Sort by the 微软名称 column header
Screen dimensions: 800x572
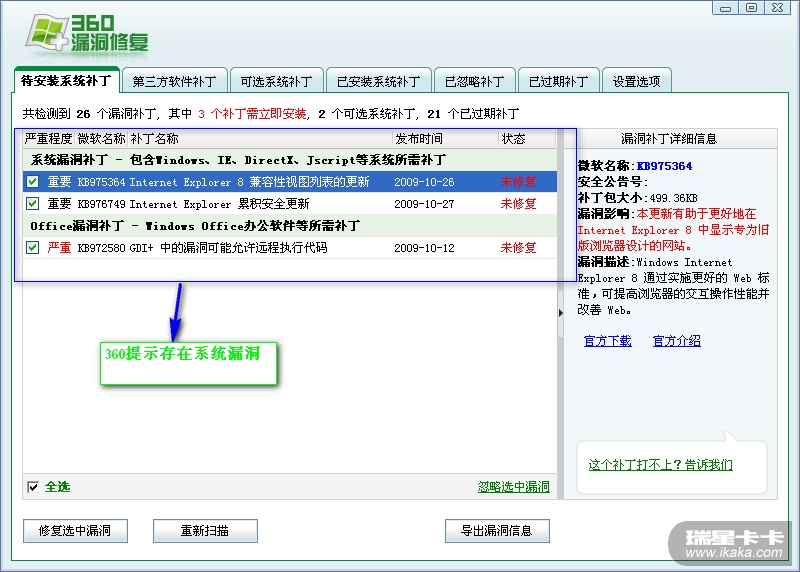(101, 139)
